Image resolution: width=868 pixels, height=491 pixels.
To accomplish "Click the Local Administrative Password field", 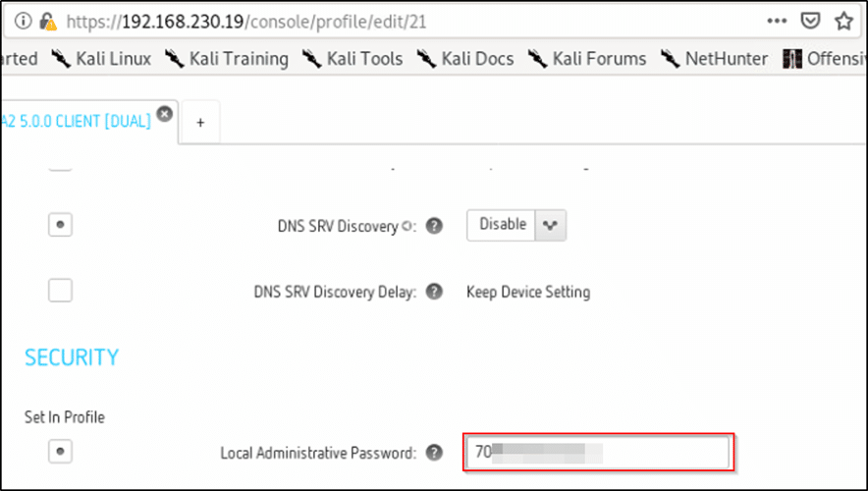I will click(x=597, y=453).
